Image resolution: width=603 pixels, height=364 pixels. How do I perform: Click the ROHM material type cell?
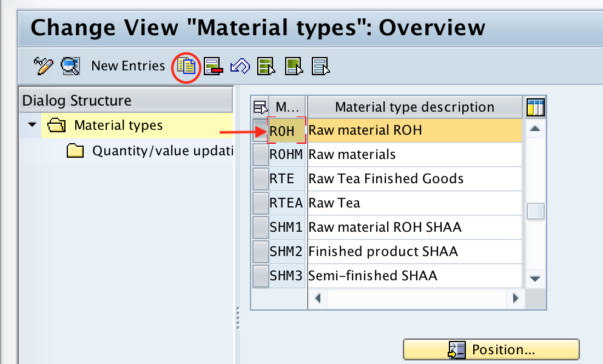[287, 155]
